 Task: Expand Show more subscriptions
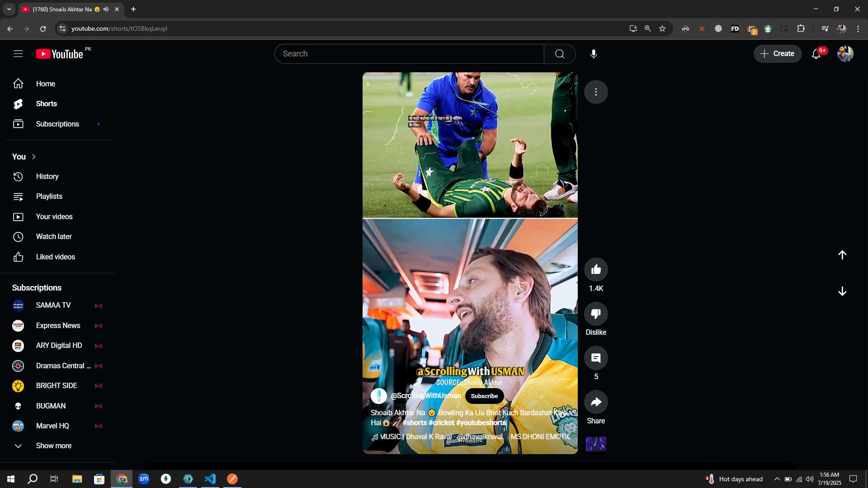tap(57, 446)
